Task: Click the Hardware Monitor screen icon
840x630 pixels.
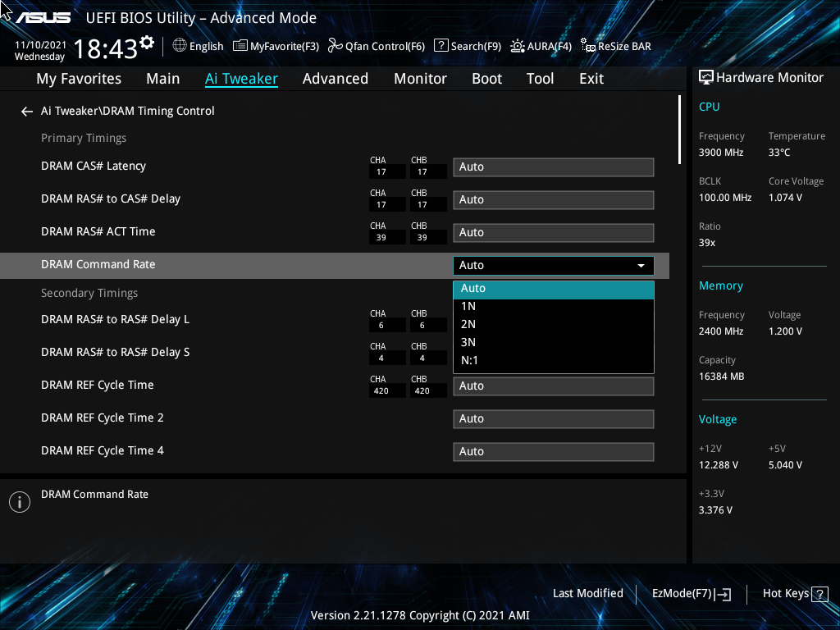Action: tap(706, 78)
